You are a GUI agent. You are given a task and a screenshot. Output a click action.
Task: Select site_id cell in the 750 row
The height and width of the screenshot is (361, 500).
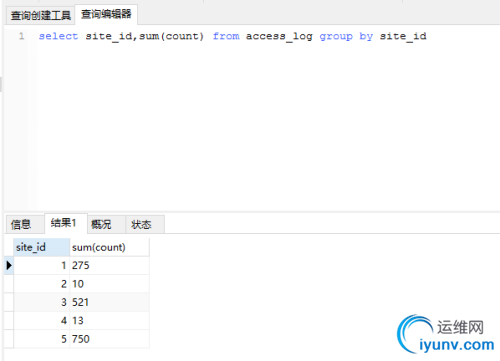coord(42,339)
